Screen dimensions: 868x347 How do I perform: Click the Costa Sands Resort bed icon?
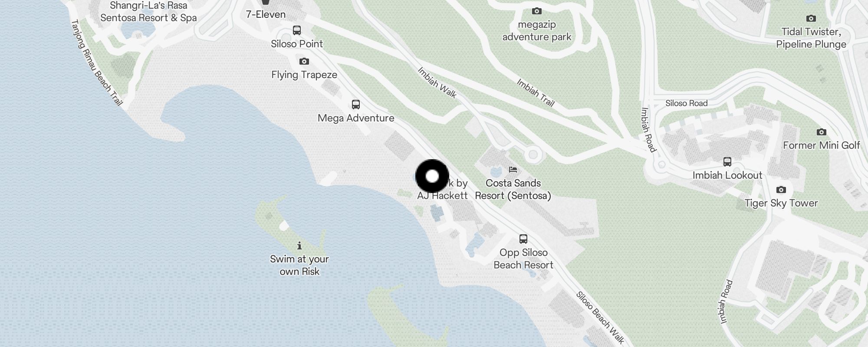click(513, 170)
